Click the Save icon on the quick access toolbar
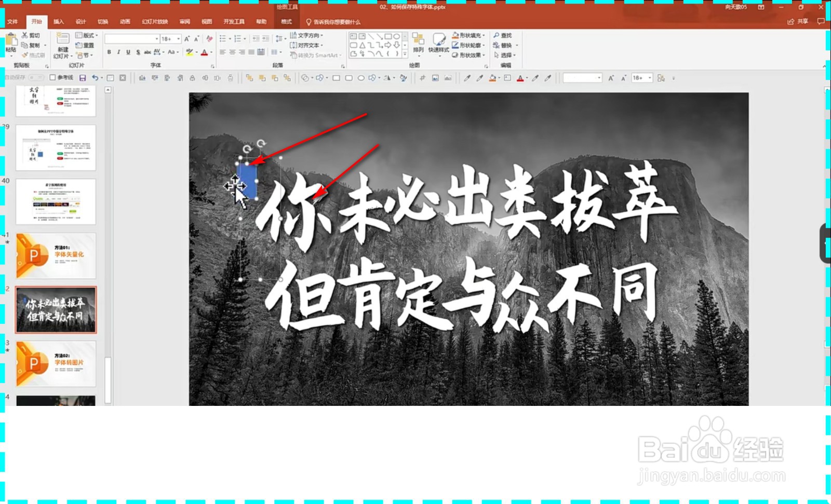The width and height of the screenshot is (831, 504). (x=83, y=77)
